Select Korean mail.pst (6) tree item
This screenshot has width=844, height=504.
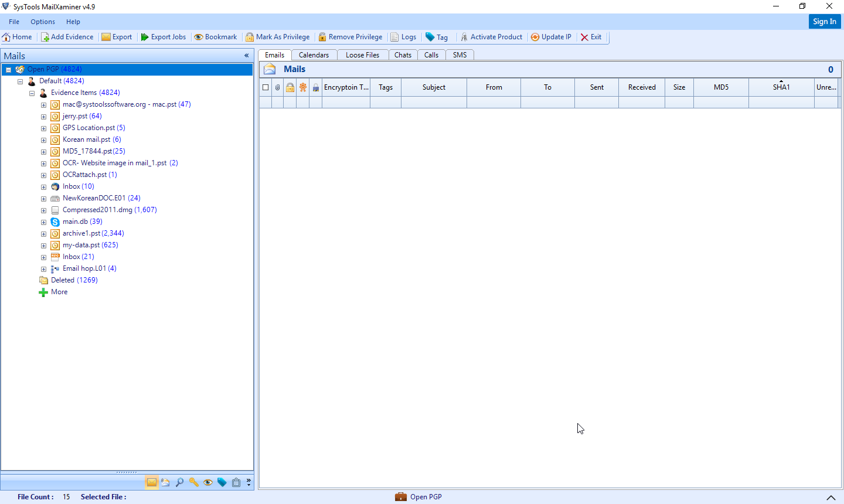92,139
